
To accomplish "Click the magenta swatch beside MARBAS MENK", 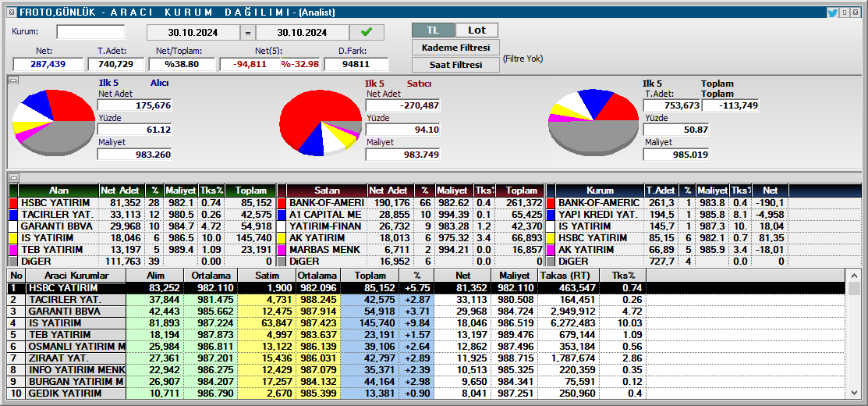I will (x=282, y=249).
